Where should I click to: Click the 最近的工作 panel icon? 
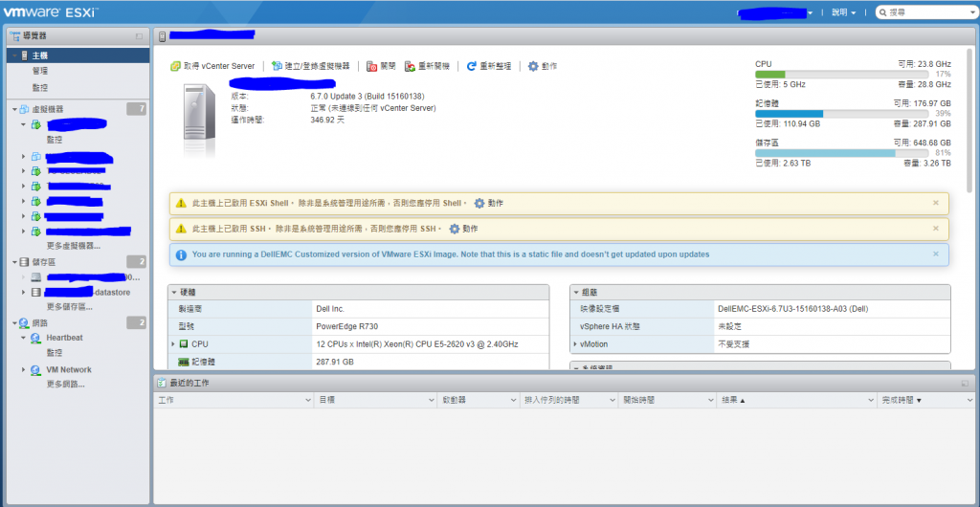pyautogui.click(x=161, y=383)
